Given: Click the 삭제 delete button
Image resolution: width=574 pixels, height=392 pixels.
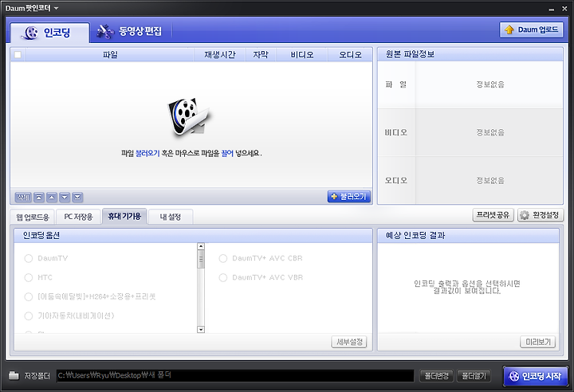Looking at the screenshot, I should (23, 198).
